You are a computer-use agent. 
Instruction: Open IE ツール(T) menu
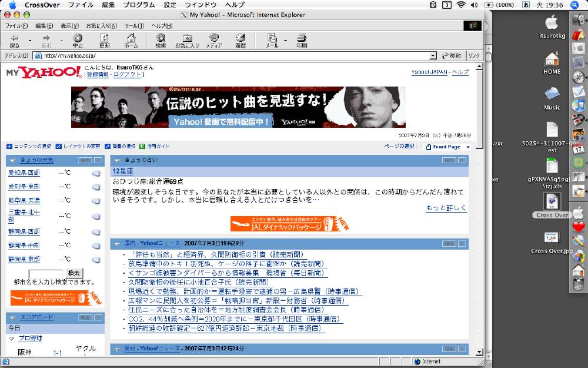click(134, 26)
